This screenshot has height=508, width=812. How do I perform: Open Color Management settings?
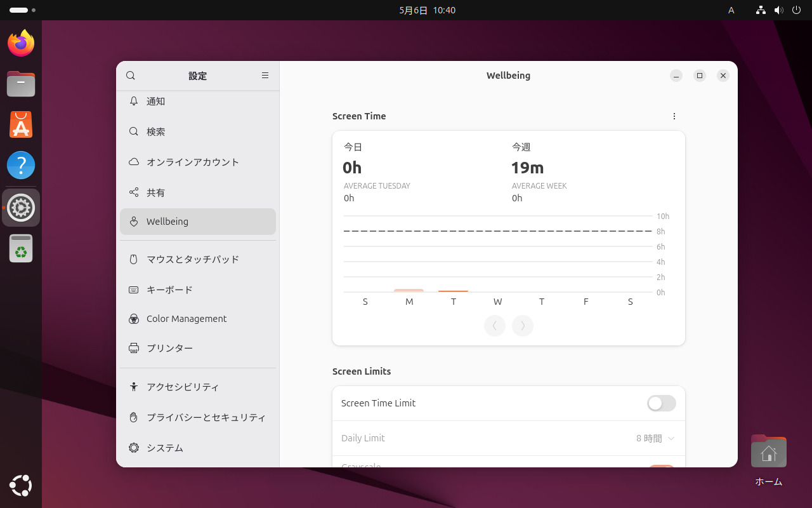pyautogui.click(x=198, y=319)
